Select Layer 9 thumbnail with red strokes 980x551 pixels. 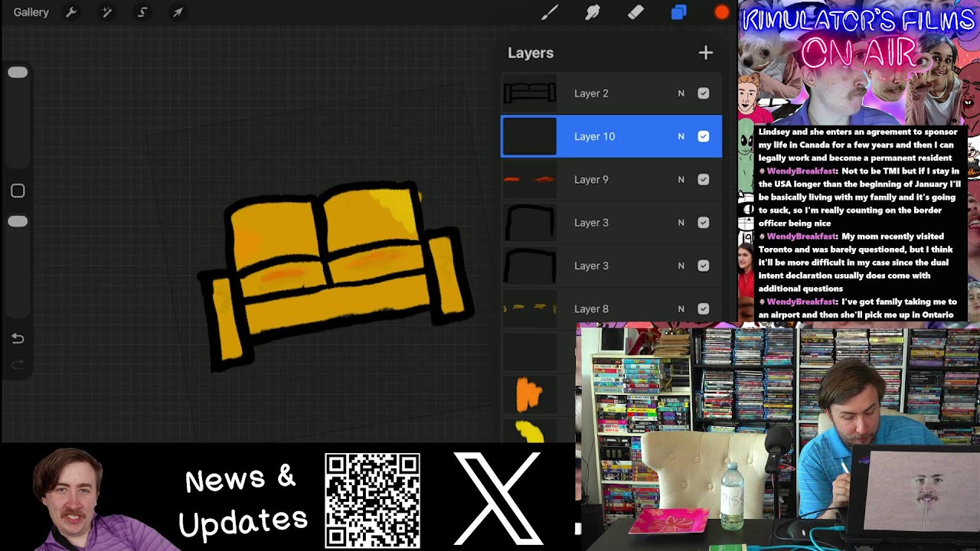(x=529, y=179)
